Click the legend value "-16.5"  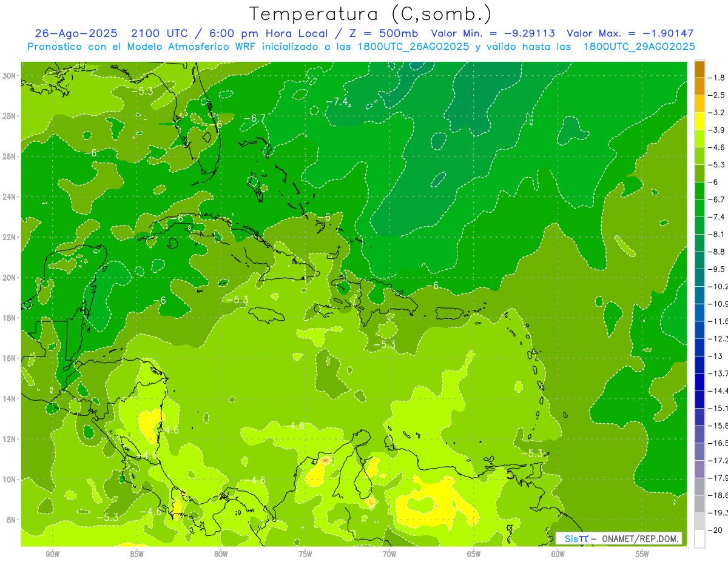719,443
